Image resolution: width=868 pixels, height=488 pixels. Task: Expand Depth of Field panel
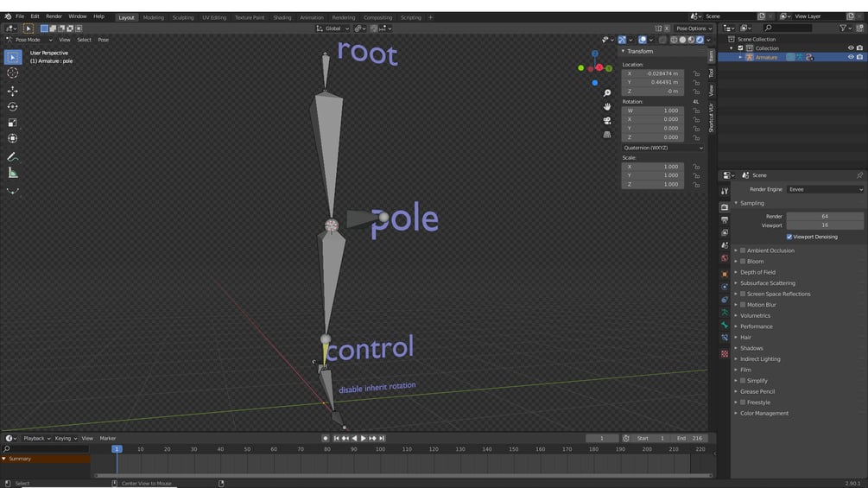[757, 272]
